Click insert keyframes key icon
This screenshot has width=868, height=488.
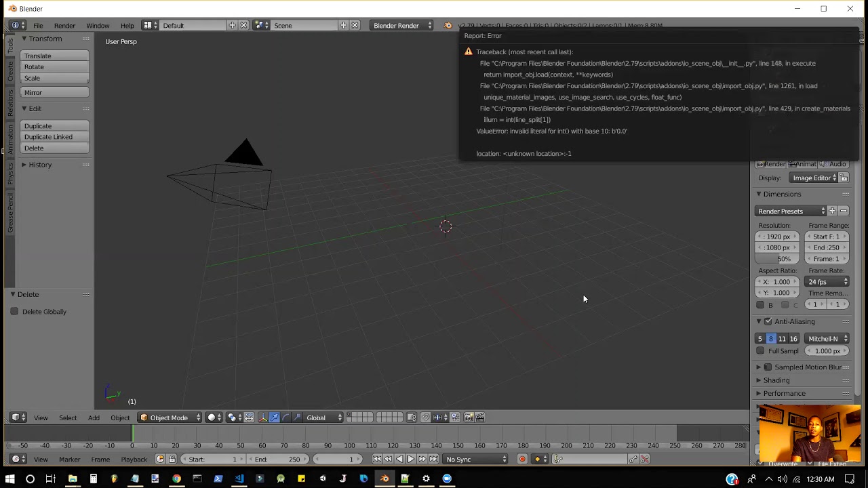tap(633, 460)
